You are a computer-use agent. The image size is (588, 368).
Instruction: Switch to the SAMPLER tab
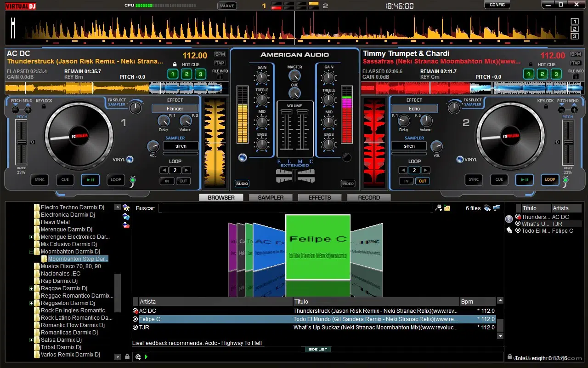[271, 197]
